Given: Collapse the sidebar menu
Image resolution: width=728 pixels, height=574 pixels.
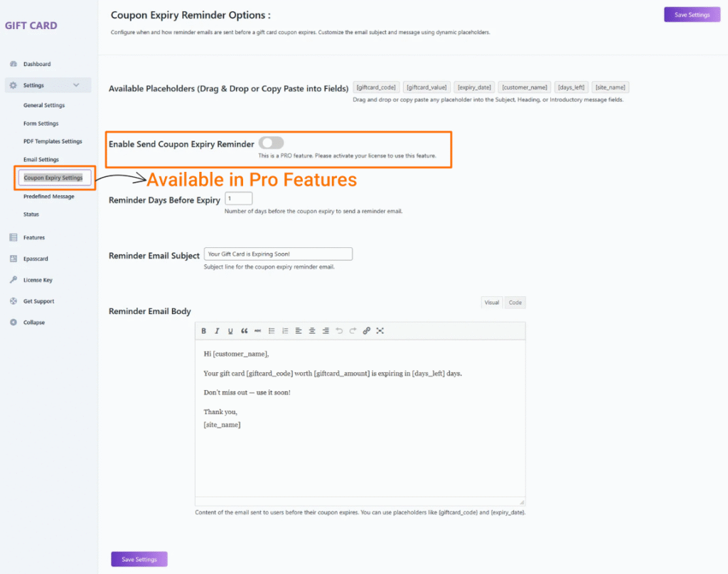Looking at the screenshot, I should (x=33, y=323).
